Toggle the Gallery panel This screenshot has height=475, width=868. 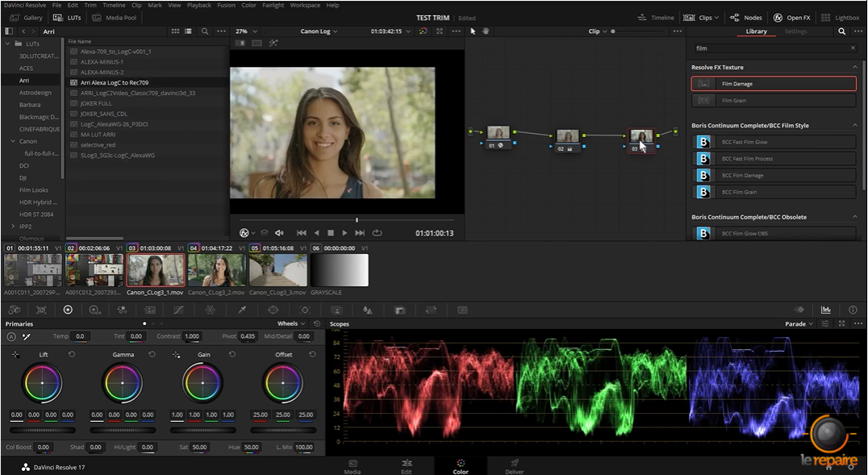[26, 17]
